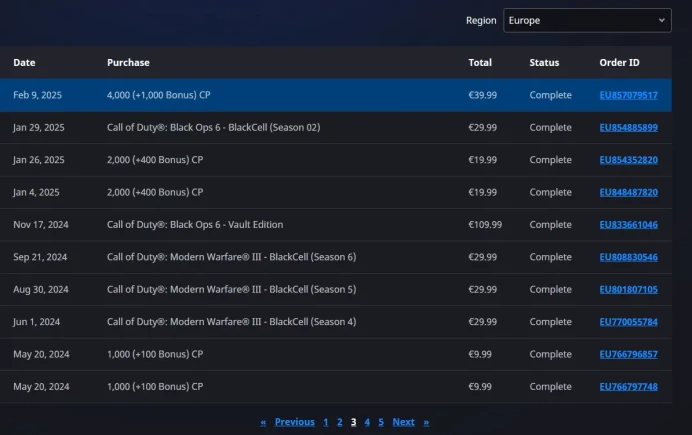Select 4,000 (+1,000 Bonus) CP purchase

pos(158,95)
